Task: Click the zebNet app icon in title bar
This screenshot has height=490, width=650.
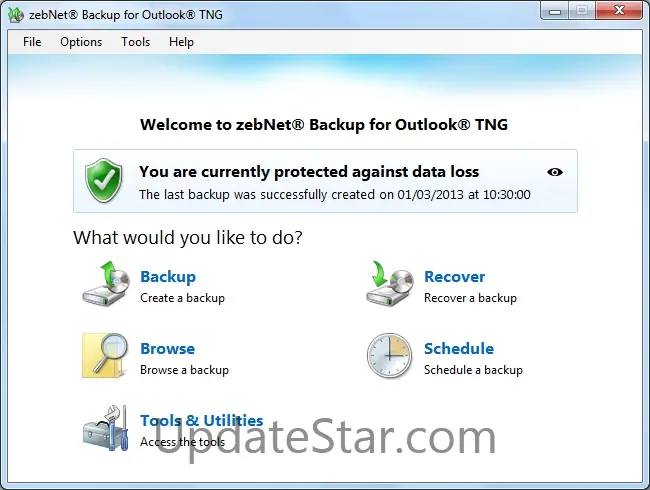Action: (16, 15)
